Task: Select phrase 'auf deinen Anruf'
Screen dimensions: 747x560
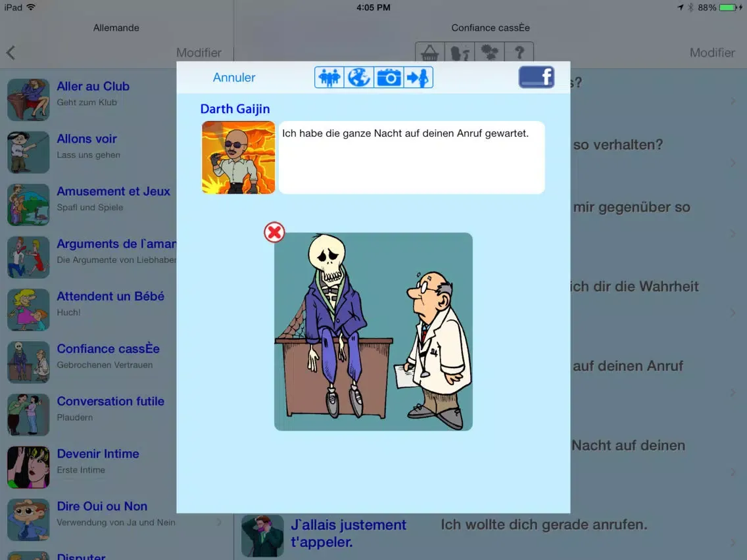Action: point(628,365)
